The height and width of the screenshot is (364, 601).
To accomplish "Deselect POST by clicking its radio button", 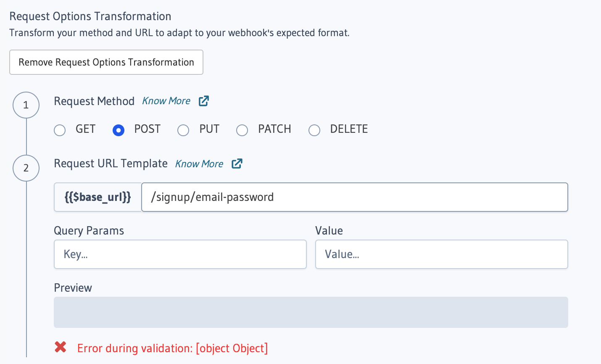I will coord(119,130).
